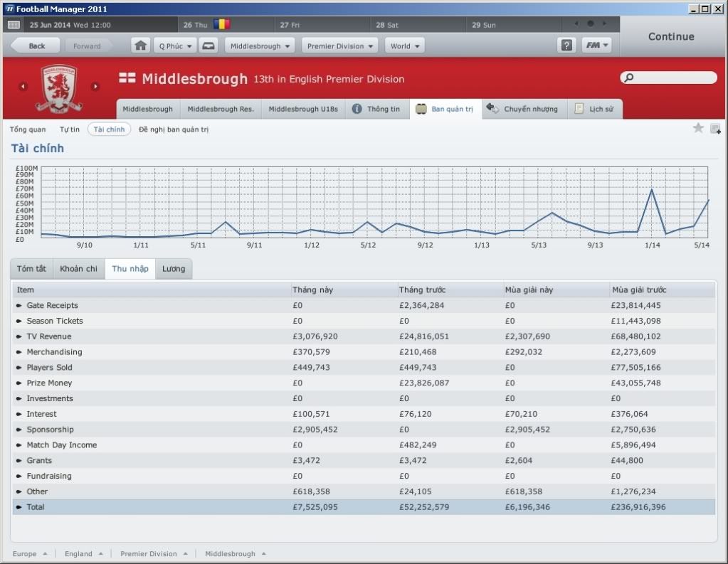Click the 27 Fri date cell

(322, 25)
